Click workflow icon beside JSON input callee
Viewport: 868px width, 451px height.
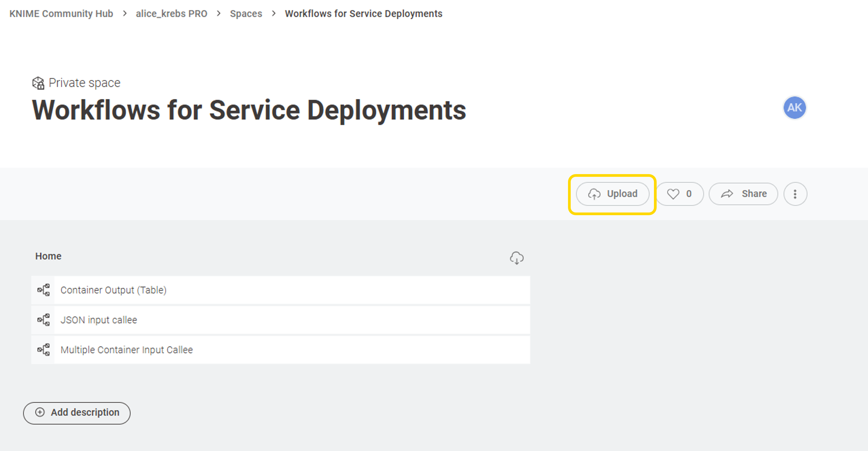tap(44, 320)
